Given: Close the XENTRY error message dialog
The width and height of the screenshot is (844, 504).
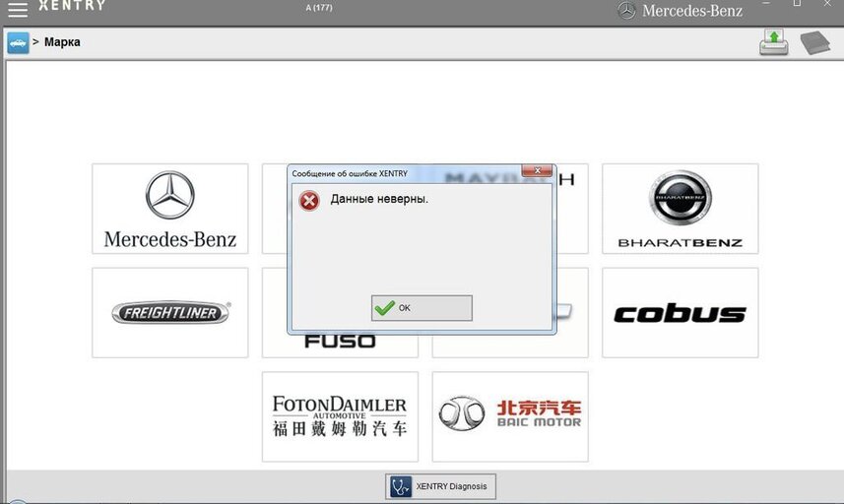Looking at the screenshot, I should coord(537,170).
